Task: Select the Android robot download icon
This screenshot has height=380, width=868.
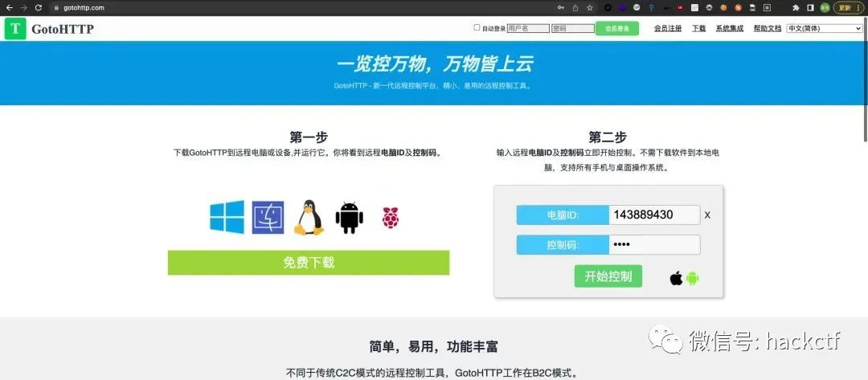Action: click(x=350, y=218)
